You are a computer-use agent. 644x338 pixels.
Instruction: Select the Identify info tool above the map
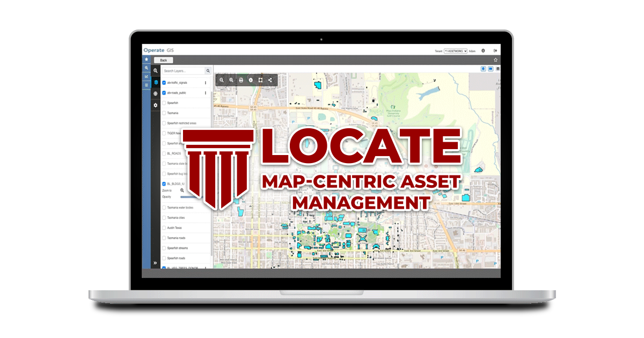[251, 80]
